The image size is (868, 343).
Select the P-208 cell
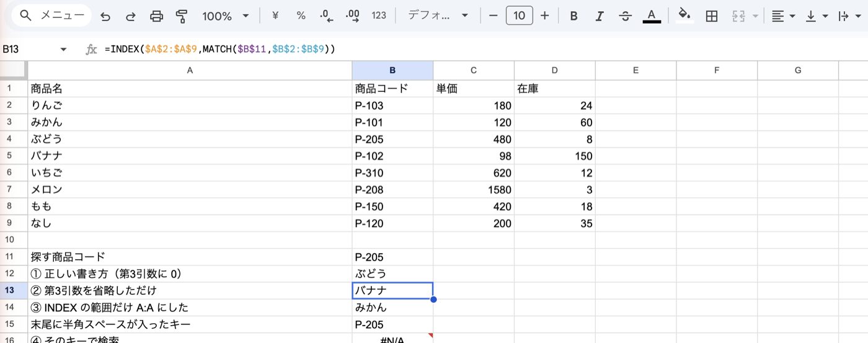coord(392,190)
